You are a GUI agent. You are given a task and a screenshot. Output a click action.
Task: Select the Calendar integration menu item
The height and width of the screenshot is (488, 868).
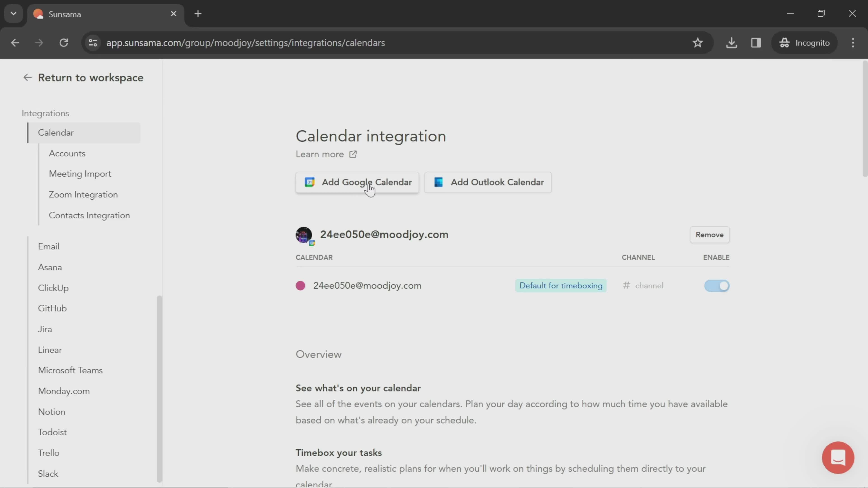click(x=55, y=132)
